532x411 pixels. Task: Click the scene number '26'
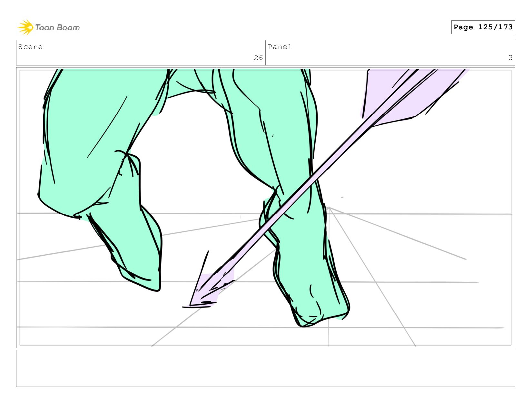[x=258, y=58]
